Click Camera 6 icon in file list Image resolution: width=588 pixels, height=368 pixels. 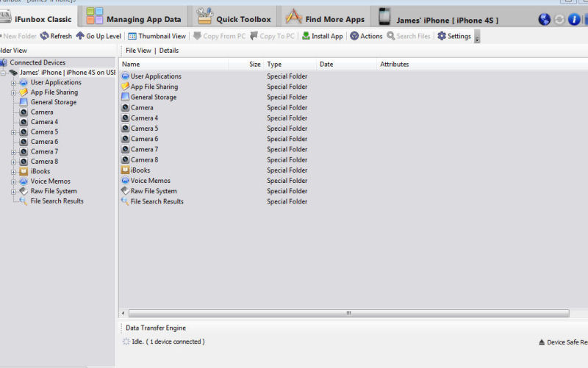125,139
